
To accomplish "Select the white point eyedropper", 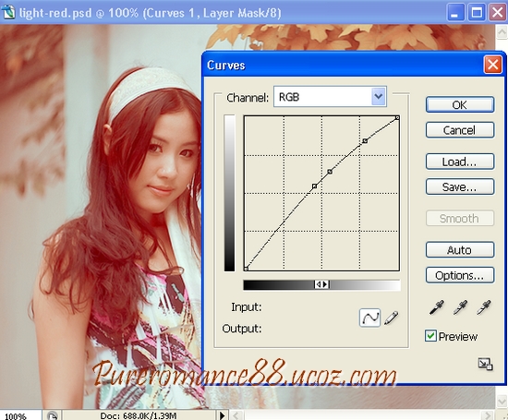I will click(x=484, y=307).
